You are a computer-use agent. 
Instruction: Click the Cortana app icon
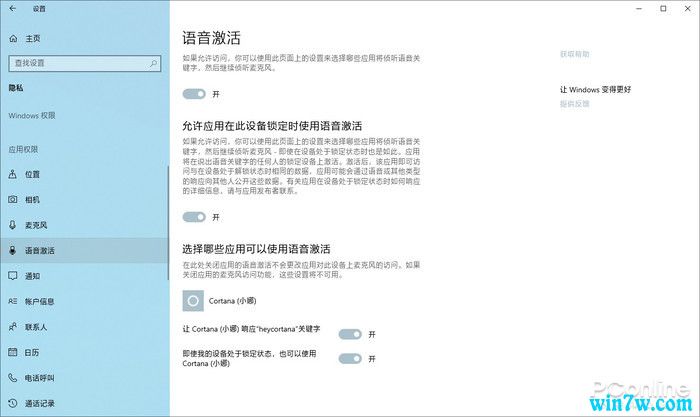pos(193,301)
